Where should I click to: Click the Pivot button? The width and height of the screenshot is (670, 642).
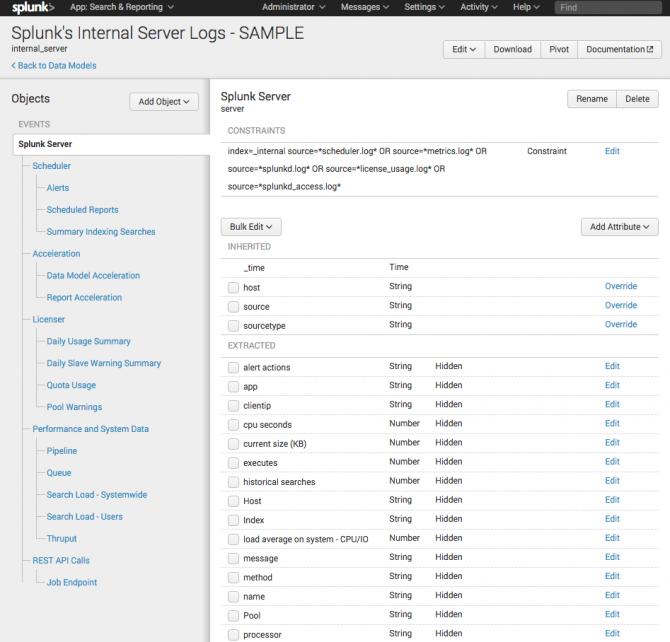559,50
